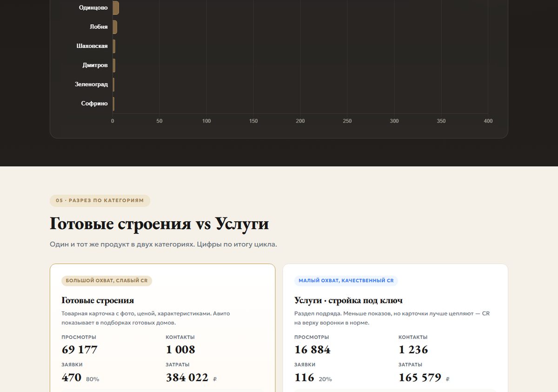Click the description starting 'Товарная карточка с фото'

[x=146, y=318]
